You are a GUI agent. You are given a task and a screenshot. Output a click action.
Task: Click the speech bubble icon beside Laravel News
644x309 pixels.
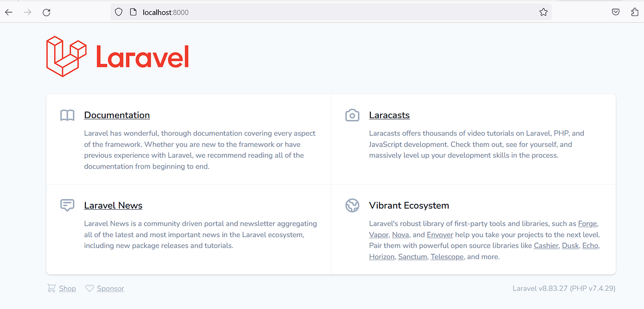coord(67,205)
